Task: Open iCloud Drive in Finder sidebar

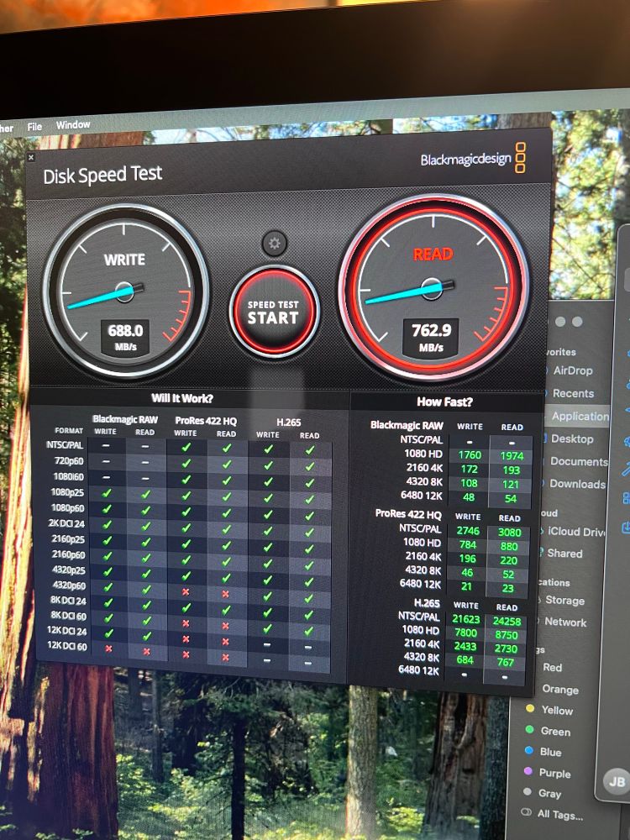Action: point(575,532)
